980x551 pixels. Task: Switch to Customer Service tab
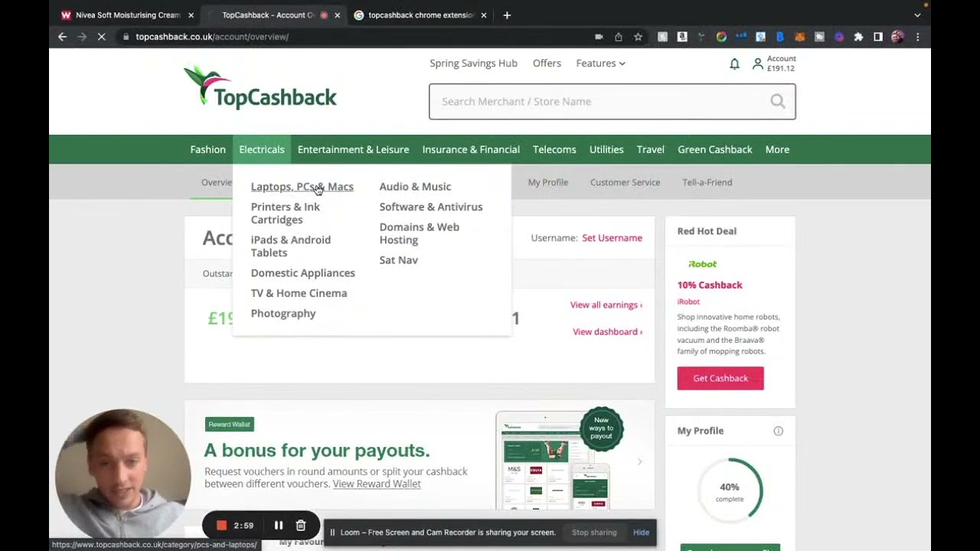[x=625, y=182]
